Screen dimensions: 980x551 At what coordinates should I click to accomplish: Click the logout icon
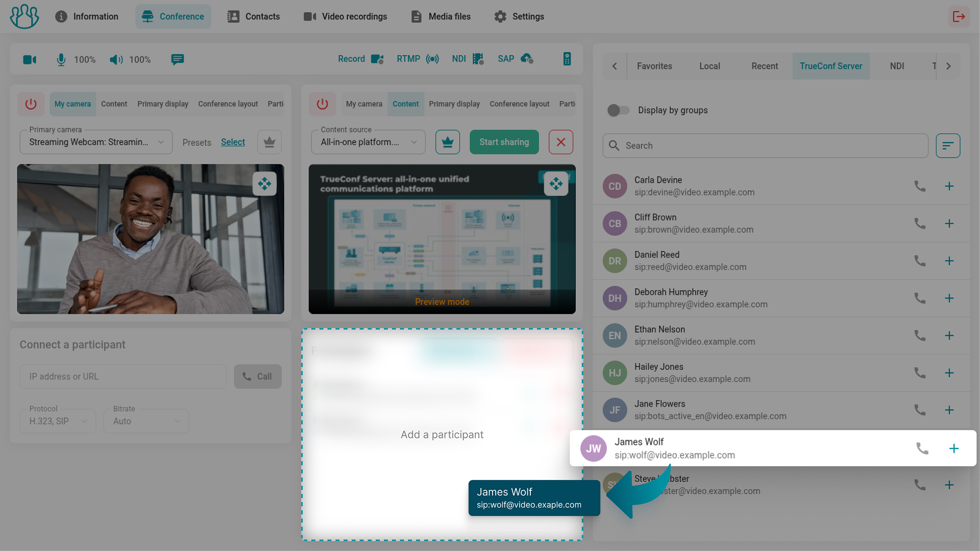(959, 16)
